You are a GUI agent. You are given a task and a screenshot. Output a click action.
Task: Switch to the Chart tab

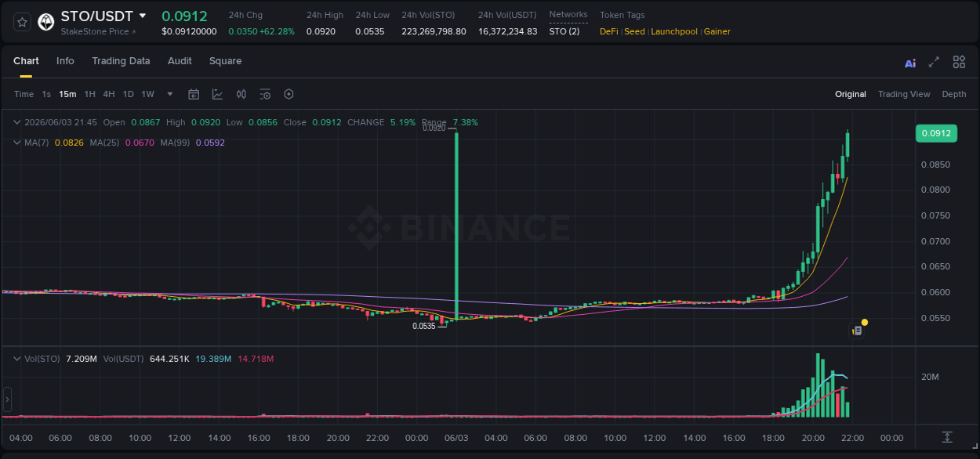pyautogui.click(x=26, y=61)
